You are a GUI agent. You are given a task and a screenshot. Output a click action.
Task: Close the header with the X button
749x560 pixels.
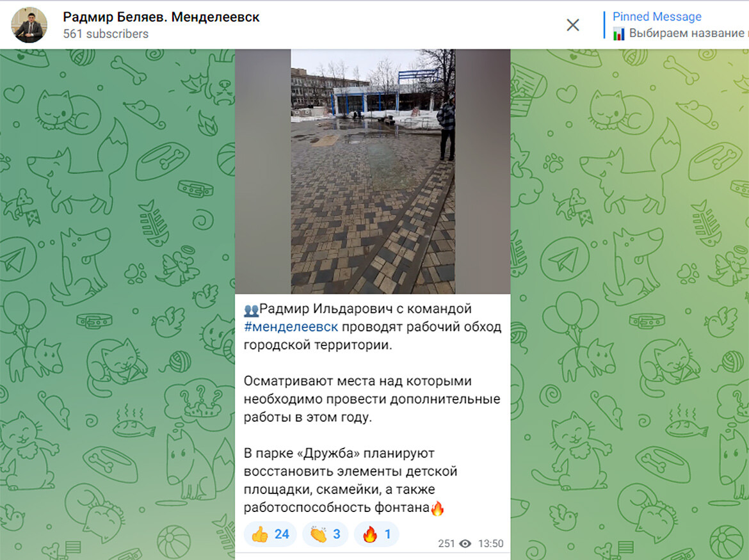click(x=572, y=25)
